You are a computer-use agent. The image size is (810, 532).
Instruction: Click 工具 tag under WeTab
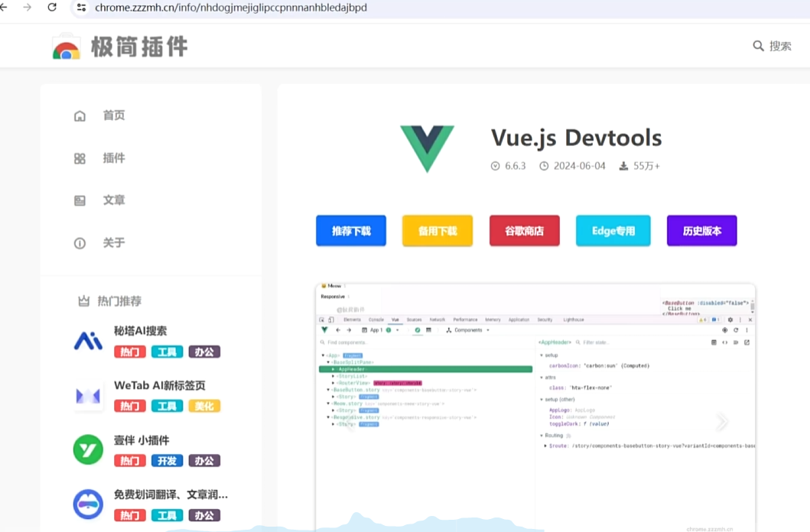tap(167, 406)
